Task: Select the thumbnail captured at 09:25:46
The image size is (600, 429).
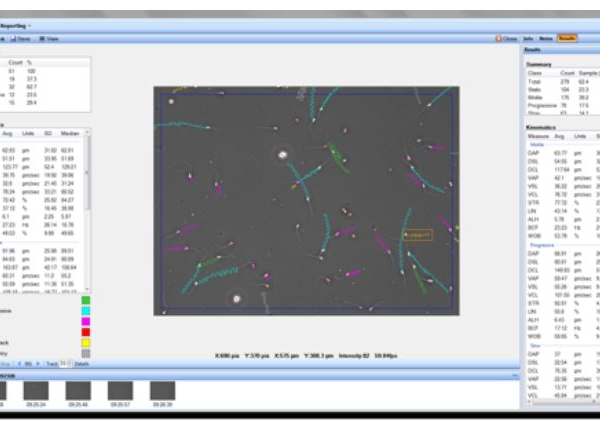Action: point(78,390)
